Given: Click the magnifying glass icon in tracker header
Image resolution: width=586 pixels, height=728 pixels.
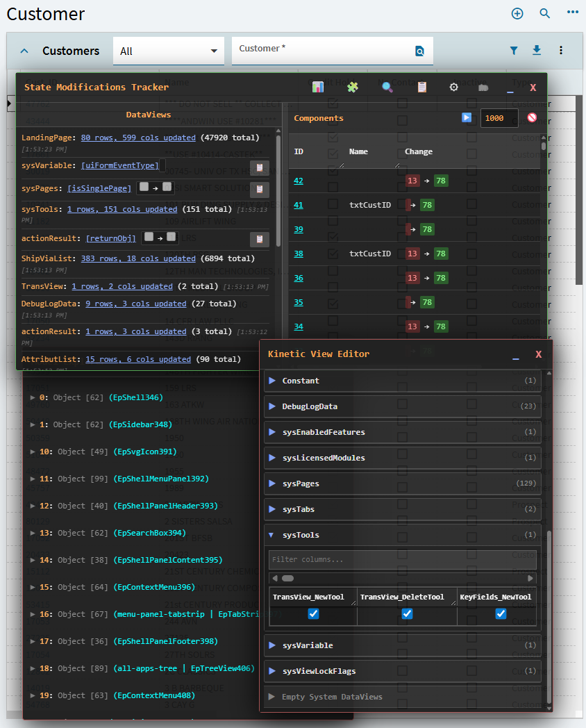Looking at the screenshot, I should pyautogui.click(x=387, y=87).
